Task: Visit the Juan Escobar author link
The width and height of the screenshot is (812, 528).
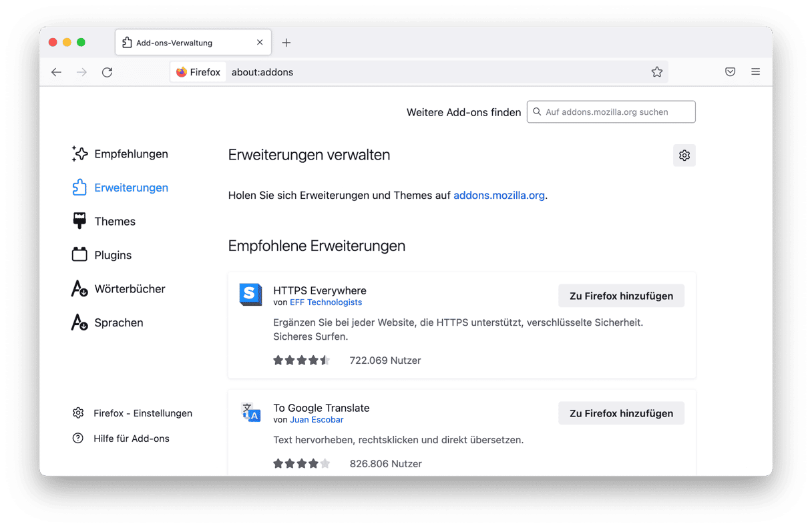Action: point(317,420)
